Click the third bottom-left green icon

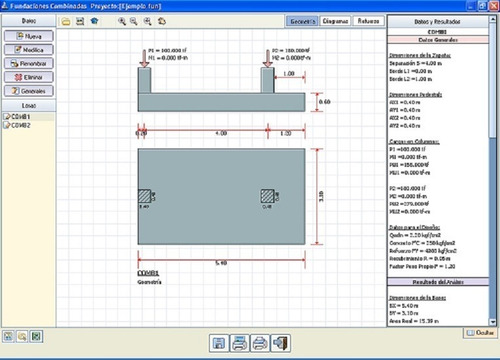(36, 337)
